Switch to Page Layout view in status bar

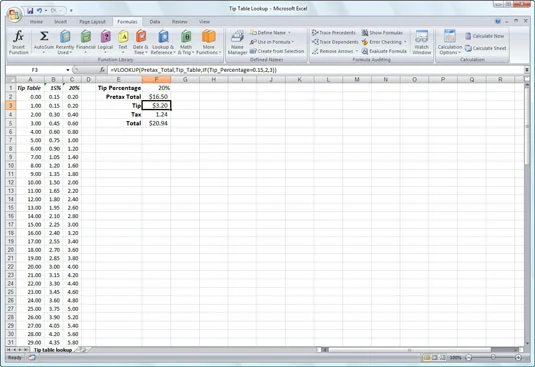pyautogui.click(x=435, y=357)
